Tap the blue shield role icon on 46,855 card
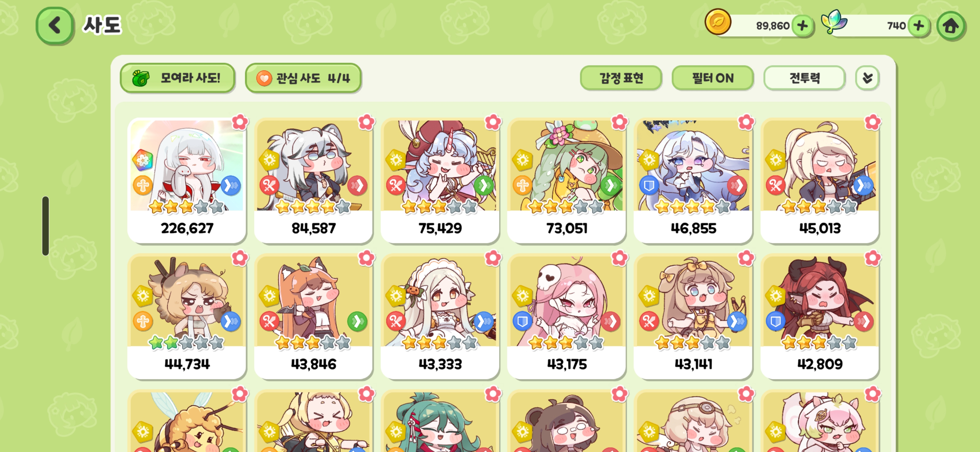The width and height of the screenshot is (980, 452). (649, 186)
